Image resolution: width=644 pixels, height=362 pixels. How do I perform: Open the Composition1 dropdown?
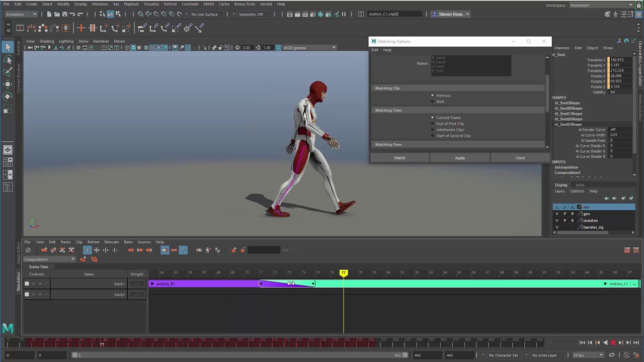click(x=49, y=259)
